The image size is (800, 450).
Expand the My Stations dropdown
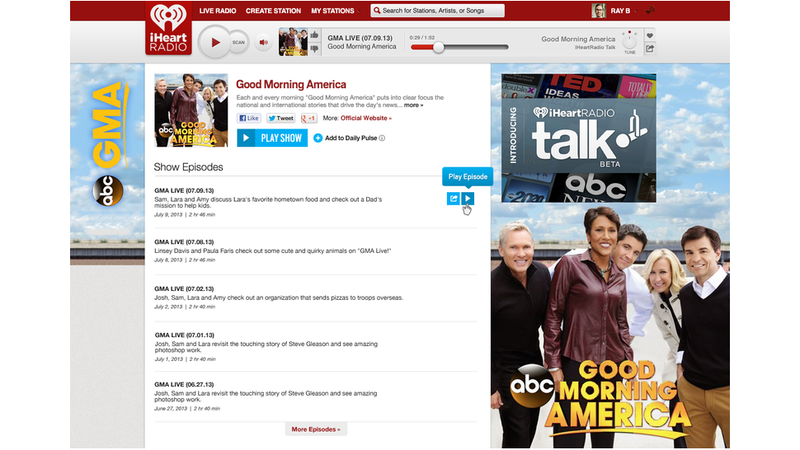[335, 11]
